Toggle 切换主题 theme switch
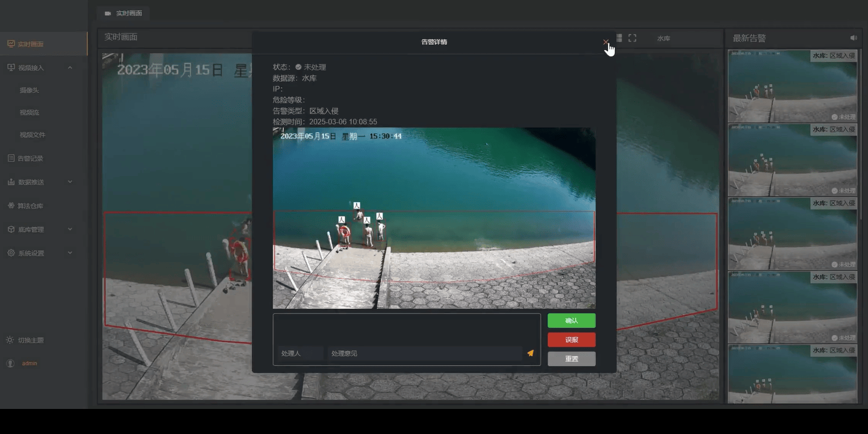This screenshot has height=434, width=868. point(9,339)
